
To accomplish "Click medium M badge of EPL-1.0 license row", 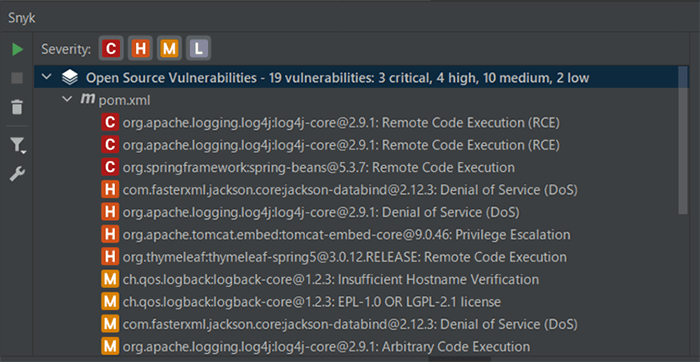I will (110, 302).
